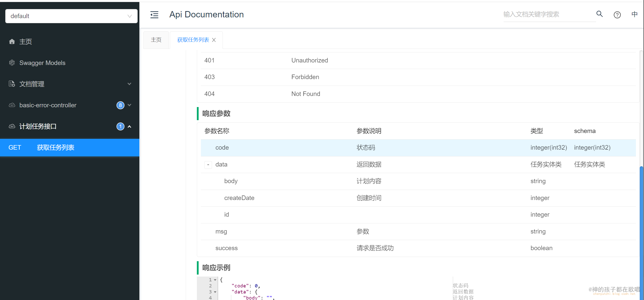644x300 pixels.
Task: Click the home icon beside 主页
Action: pyautogui.click(x=12, y=42)
